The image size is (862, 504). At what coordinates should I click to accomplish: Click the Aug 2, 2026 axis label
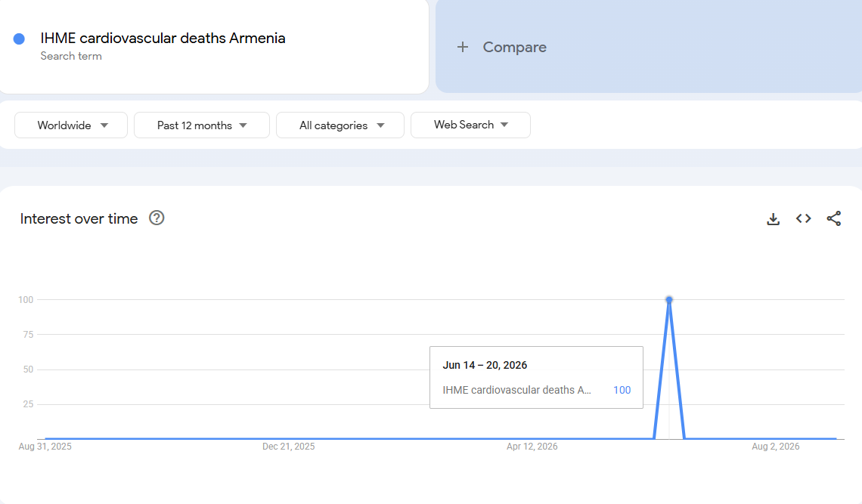pos(776,447)
